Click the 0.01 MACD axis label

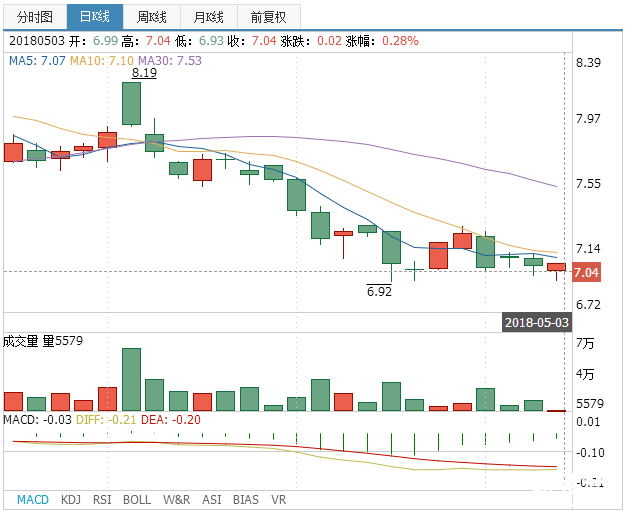point(588,422)
